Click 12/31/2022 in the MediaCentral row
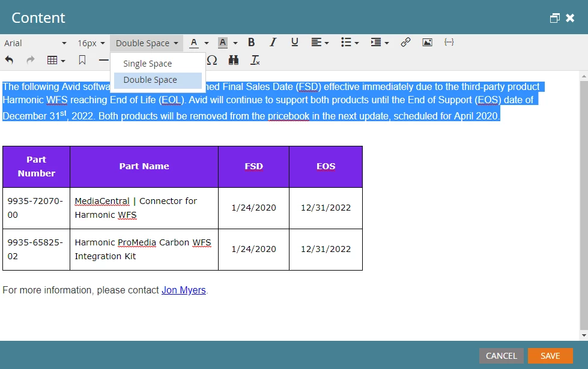The image size is (588, 369). (326, 208)
